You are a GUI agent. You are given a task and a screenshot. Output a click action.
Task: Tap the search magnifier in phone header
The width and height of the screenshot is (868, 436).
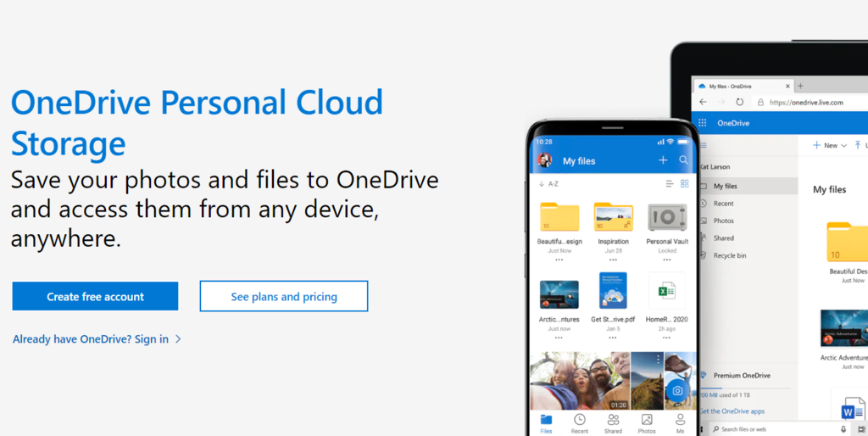(684, 160)
